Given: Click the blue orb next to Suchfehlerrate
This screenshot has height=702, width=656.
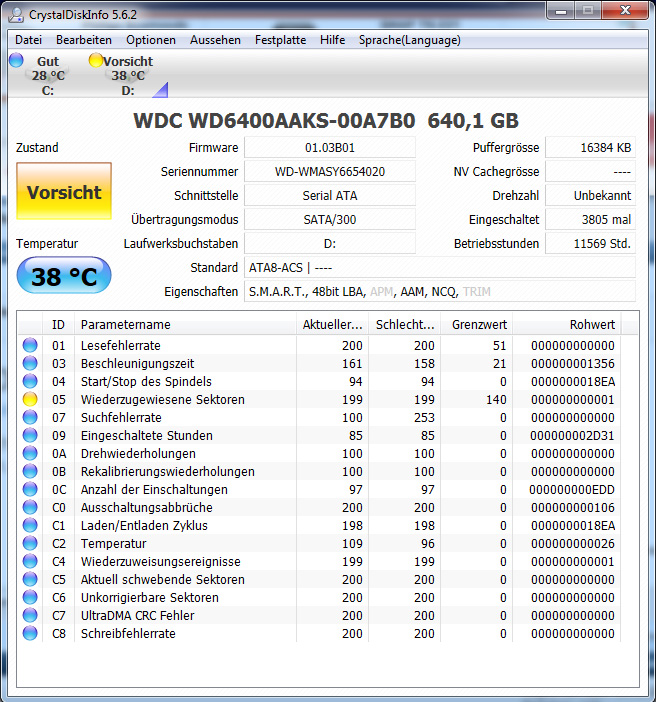Looking at the screenshot, I should click(x=30, y=417).
